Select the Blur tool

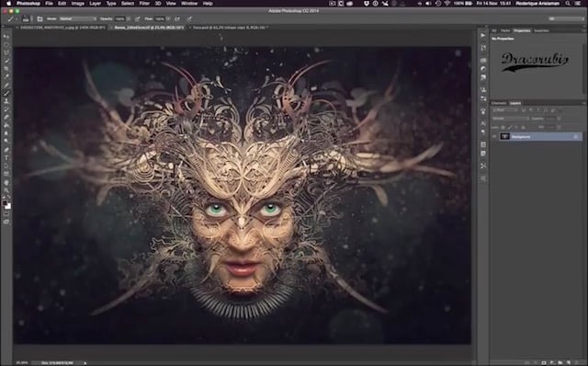6,133
